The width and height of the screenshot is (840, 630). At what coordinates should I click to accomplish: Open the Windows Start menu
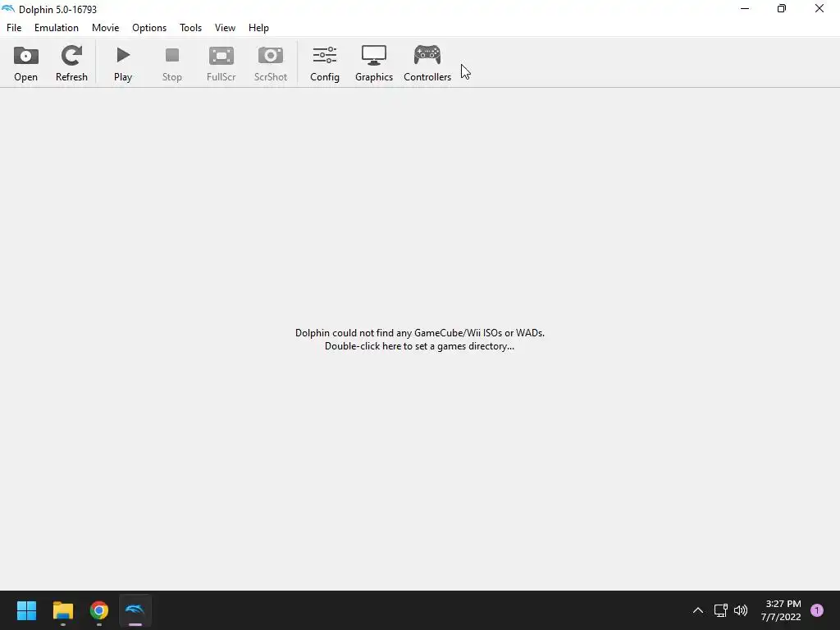[26, 610]
